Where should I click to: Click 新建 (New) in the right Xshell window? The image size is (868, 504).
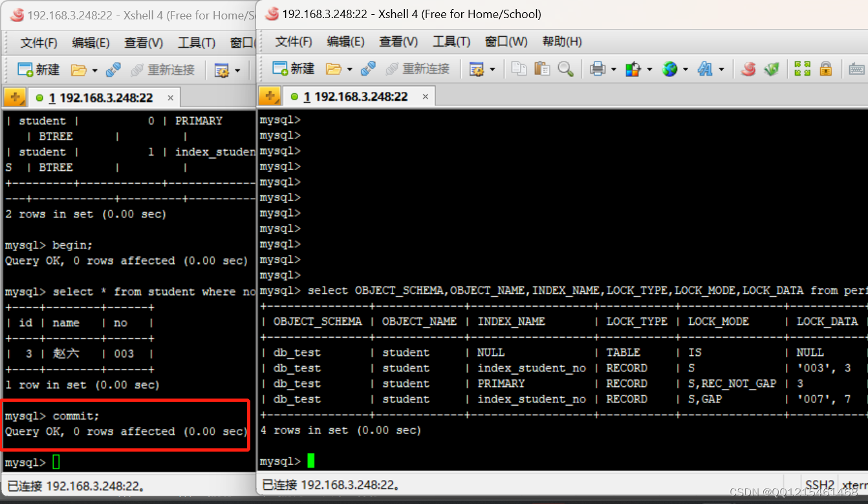click(293, 69)
